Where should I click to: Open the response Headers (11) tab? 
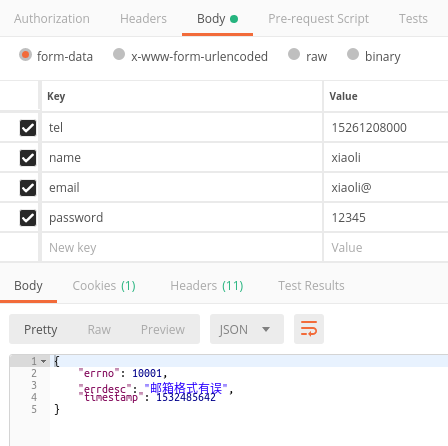207,286
